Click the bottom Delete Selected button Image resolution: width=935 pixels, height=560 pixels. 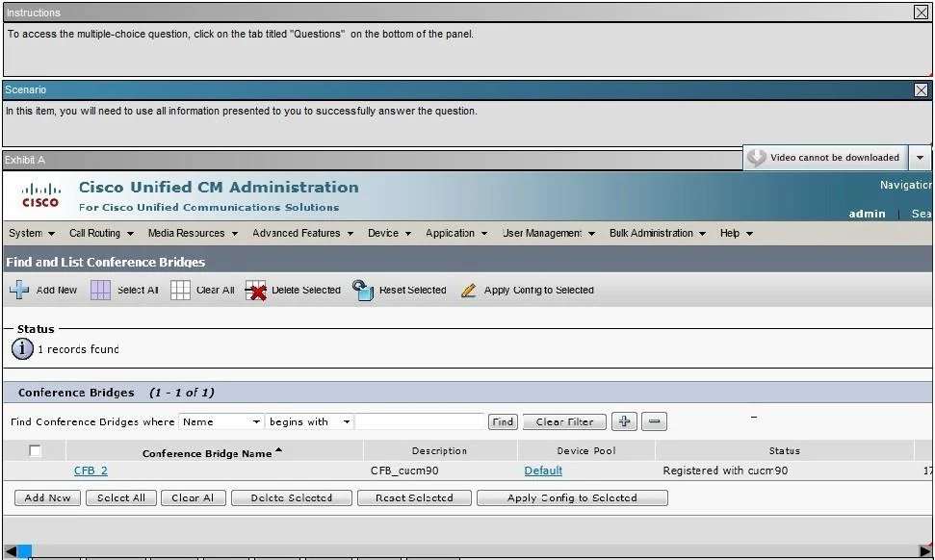(x=292, y=497)
